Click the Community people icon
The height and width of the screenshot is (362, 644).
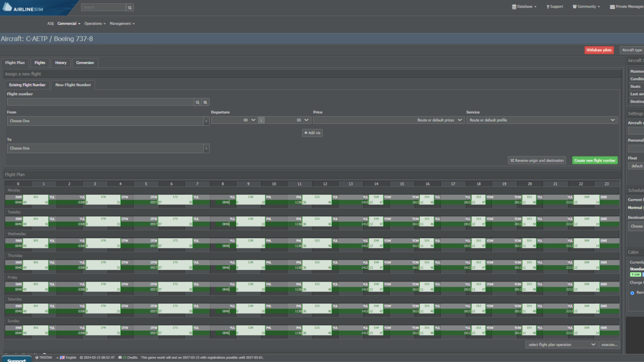coord(575,6)
